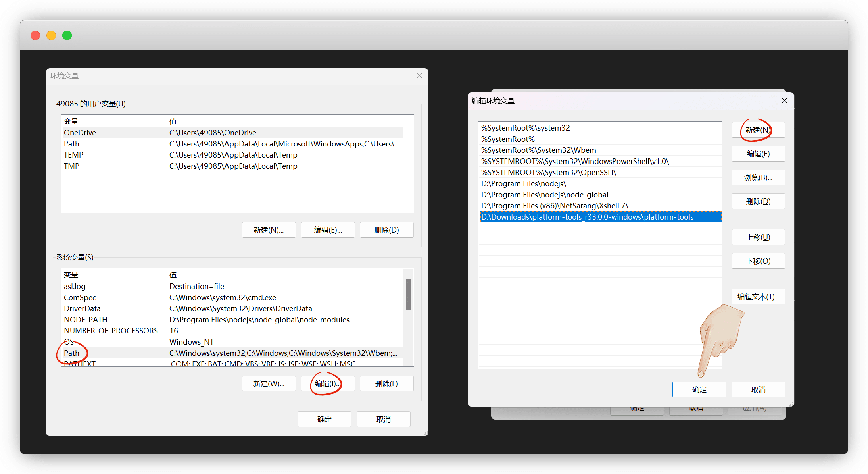Click the system variables list scrollbar
Screen dimensions: 868x474
click(408, 295)
